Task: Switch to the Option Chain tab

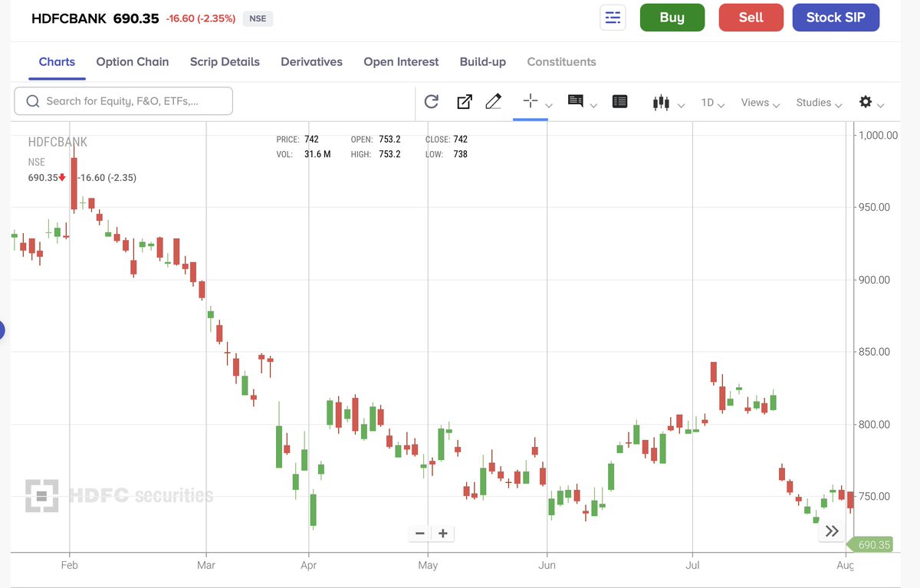Action: pyautogui.click(x=133, y=62)
